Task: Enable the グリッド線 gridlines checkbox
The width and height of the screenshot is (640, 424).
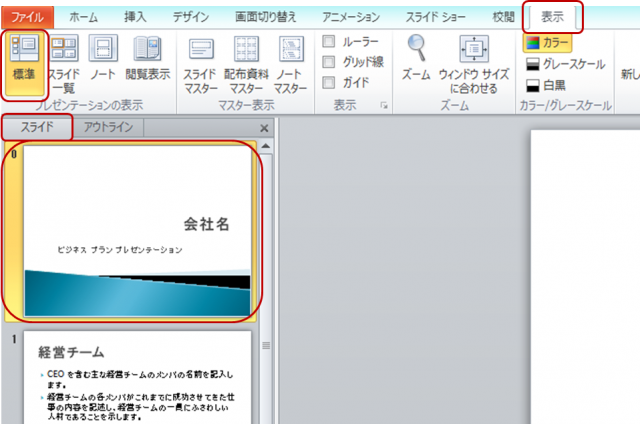Action: (x=329, y=61)
